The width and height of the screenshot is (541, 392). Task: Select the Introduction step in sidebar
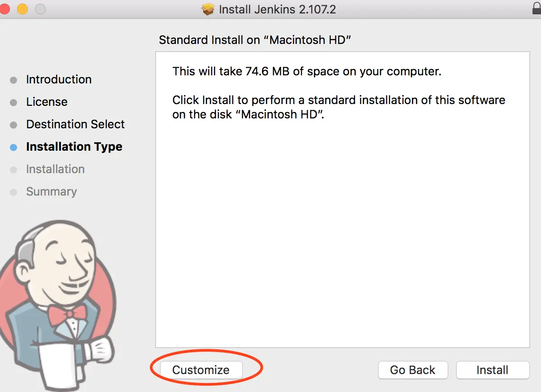(x=59, y=79)
